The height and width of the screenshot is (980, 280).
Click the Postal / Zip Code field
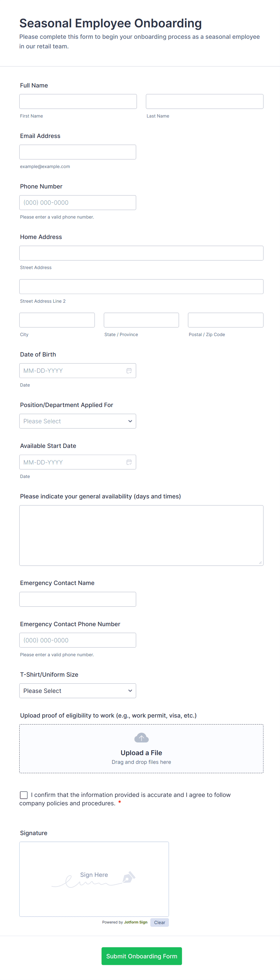[x=226, y=320]
